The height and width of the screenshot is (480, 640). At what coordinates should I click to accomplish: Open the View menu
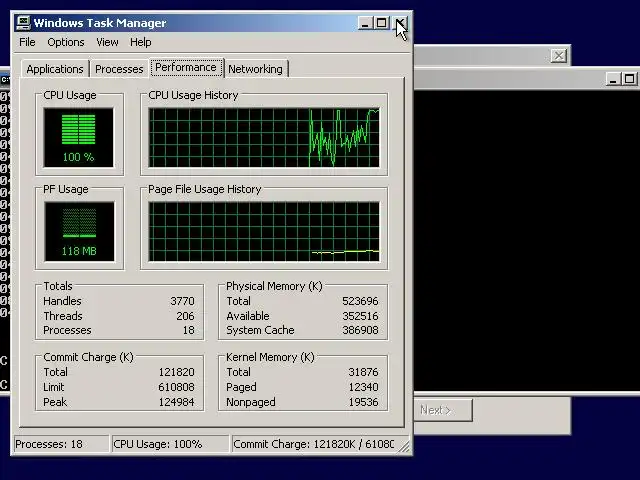pyautogui.click(x=107, y=42)
